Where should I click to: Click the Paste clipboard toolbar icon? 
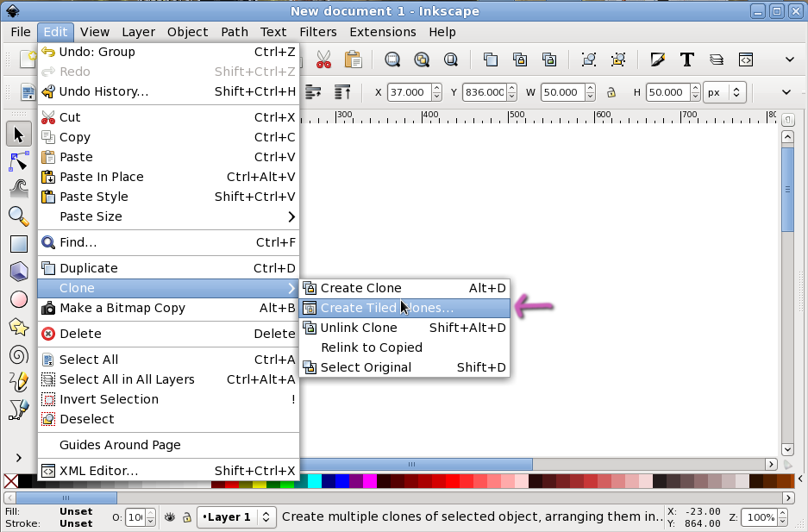tap(353, 59)
